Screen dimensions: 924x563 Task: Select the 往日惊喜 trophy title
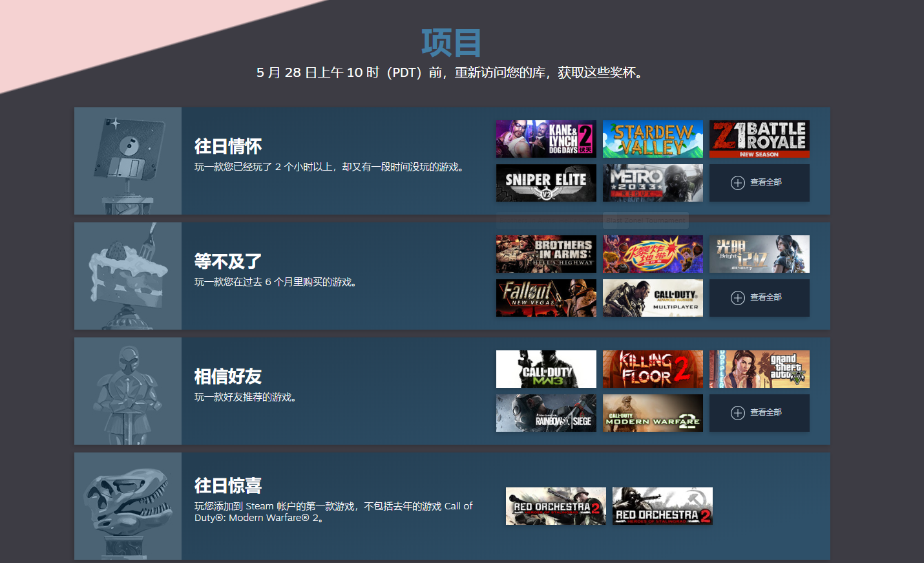click(x=228, y=486)
